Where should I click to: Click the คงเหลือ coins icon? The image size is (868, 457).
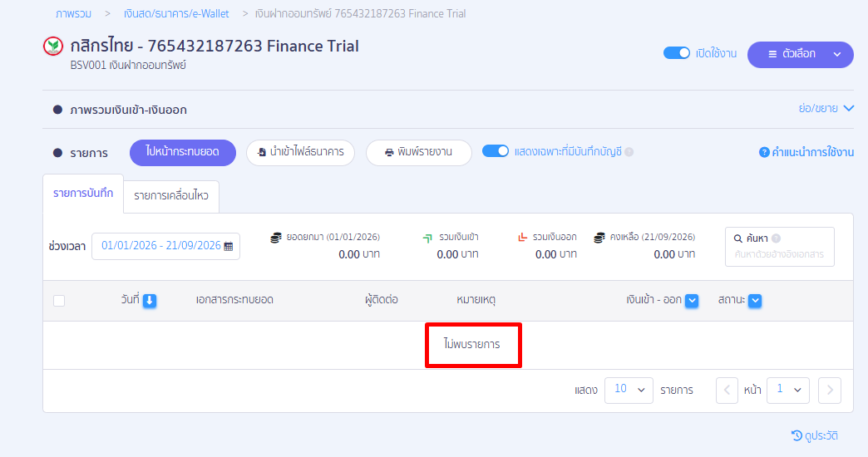599,238
